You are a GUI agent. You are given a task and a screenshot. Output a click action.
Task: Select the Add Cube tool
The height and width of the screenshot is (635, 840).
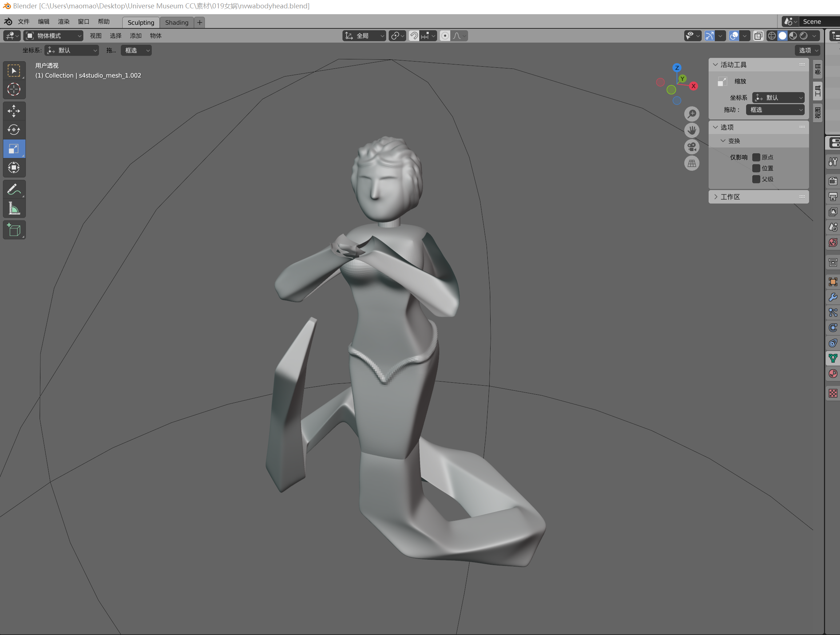pyautogui.click(x=14, y=230)
